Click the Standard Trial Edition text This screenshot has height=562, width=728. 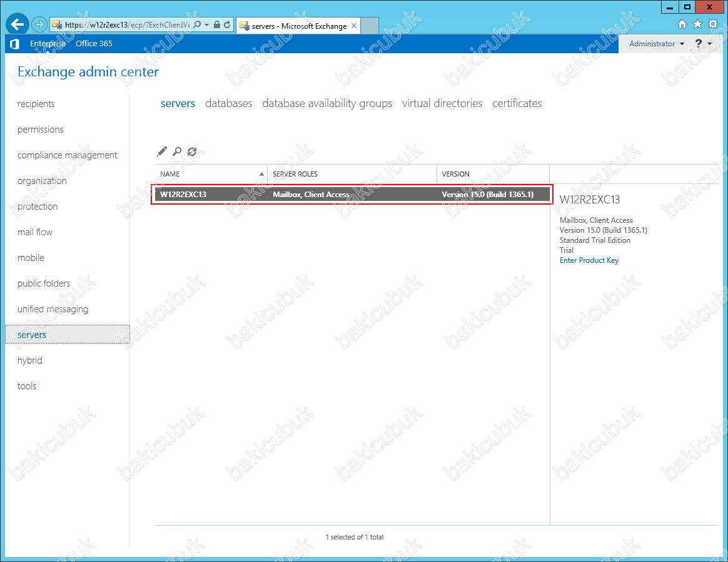tap(595, 240)
